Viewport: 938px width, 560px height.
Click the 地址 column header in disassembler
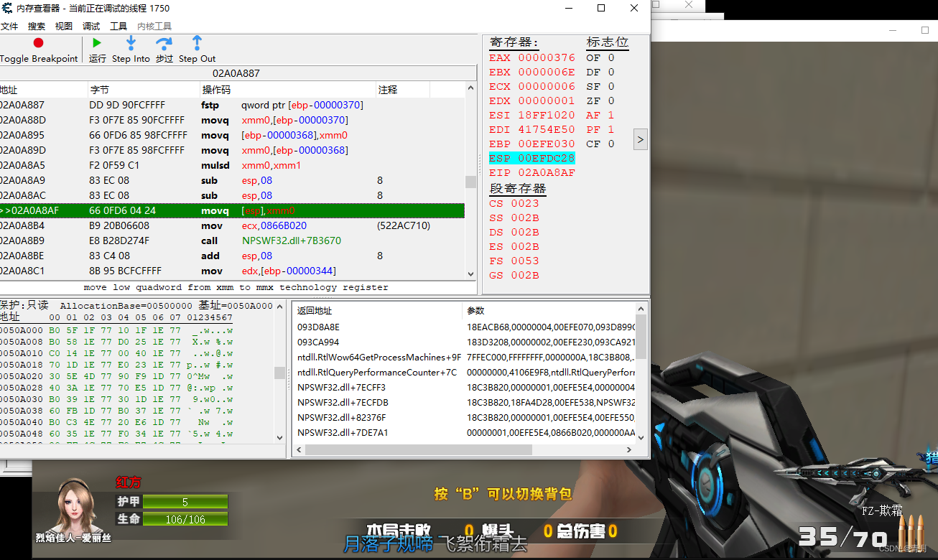43,90
